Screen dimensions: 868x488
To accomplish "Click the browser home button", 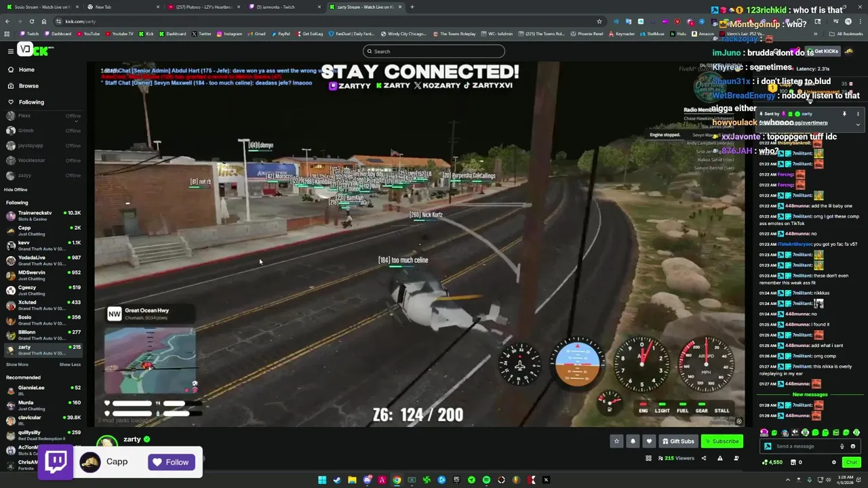I will coord(44,22).
